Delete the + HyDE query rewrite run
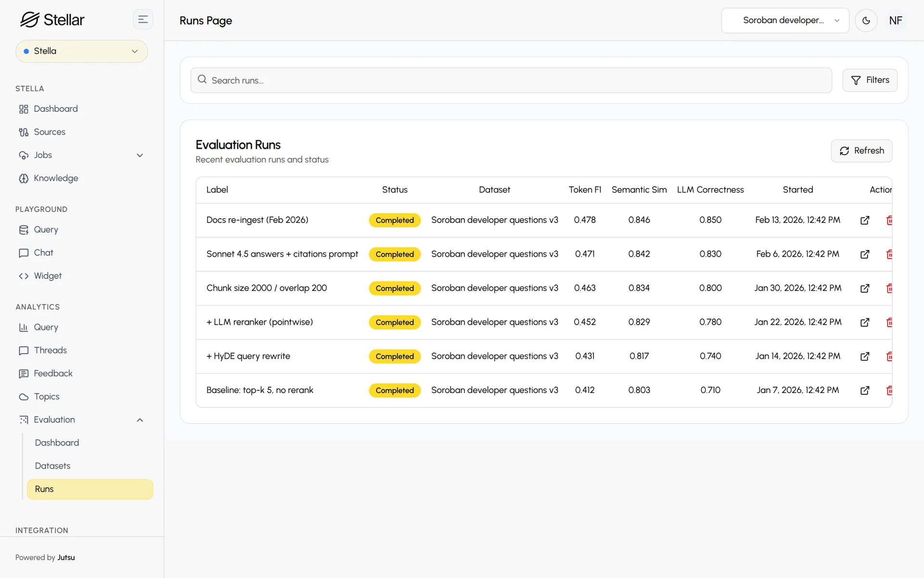Screen dimensions: 924x578 click(x=889, y=356)
